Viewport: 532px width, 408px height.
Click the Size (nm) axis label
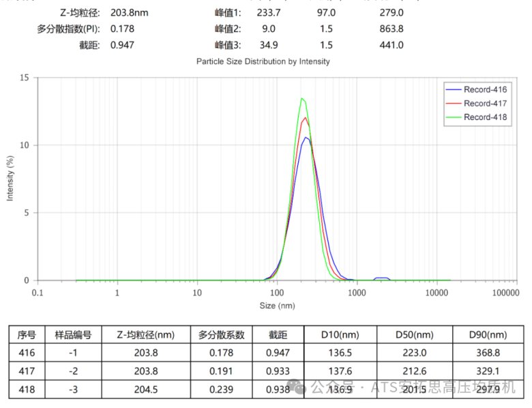coord(276,306)
